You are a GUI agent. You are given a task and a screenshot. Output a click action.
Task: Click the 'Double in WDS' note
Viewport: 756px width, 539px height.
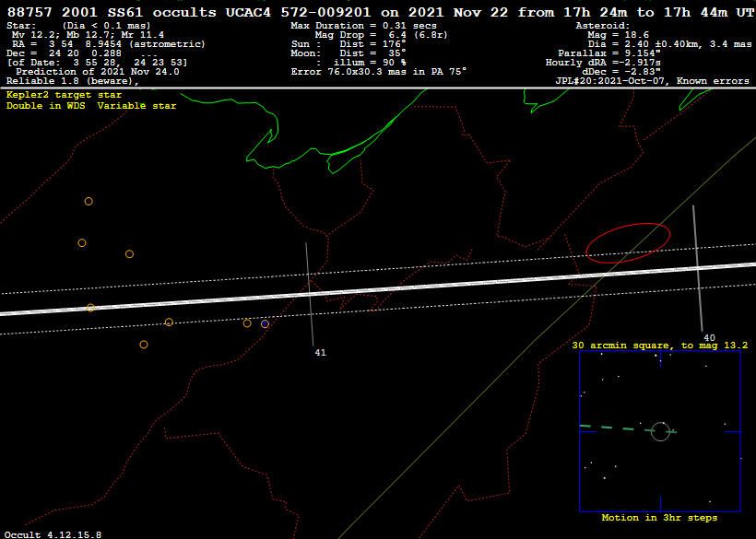[46, 105]
